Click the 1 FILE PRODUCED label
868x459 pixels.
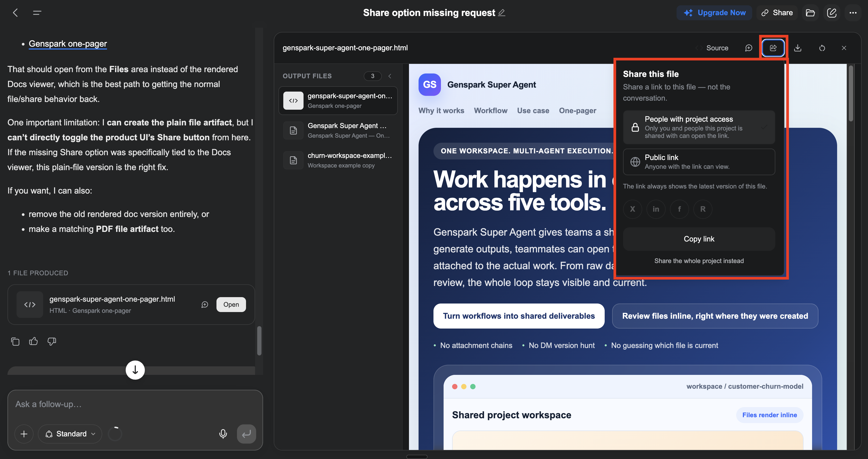[38, 273]
